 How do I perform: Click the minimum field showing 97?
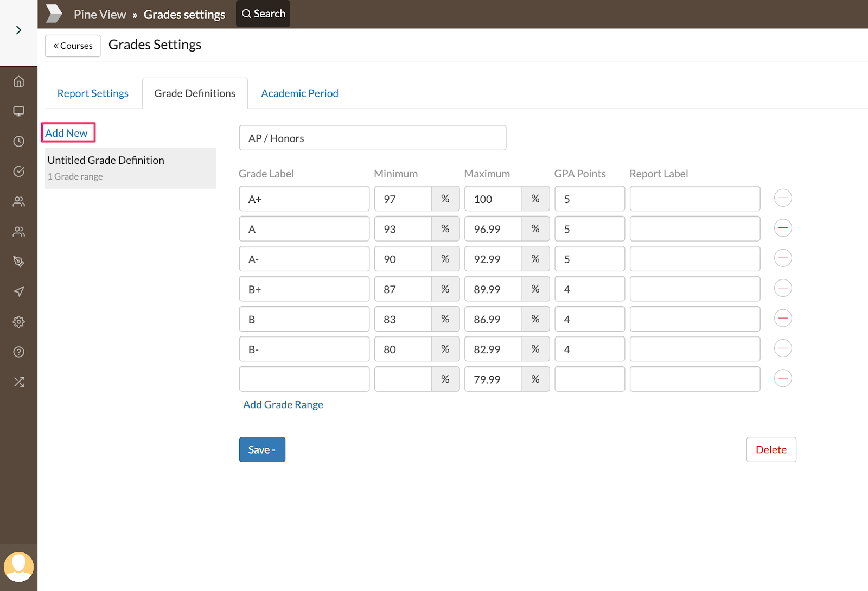[x=403, y=199]
